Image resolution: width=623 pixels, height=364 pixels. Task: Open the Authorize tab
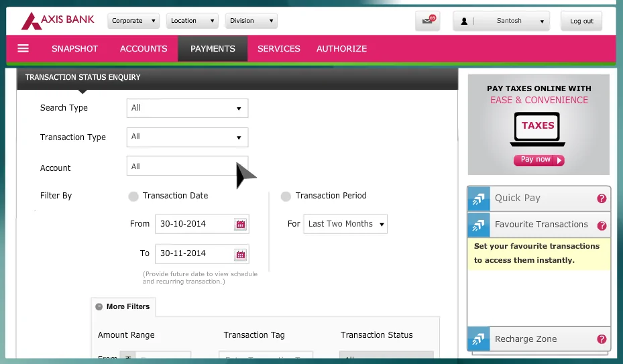point(342,48)
